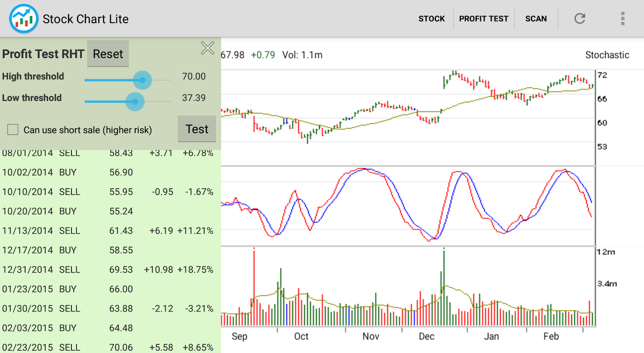The height and width of the screenshot is (353, 644).
Task: Click the Low threshold slider handle
Action: click(x=135, y=102)
